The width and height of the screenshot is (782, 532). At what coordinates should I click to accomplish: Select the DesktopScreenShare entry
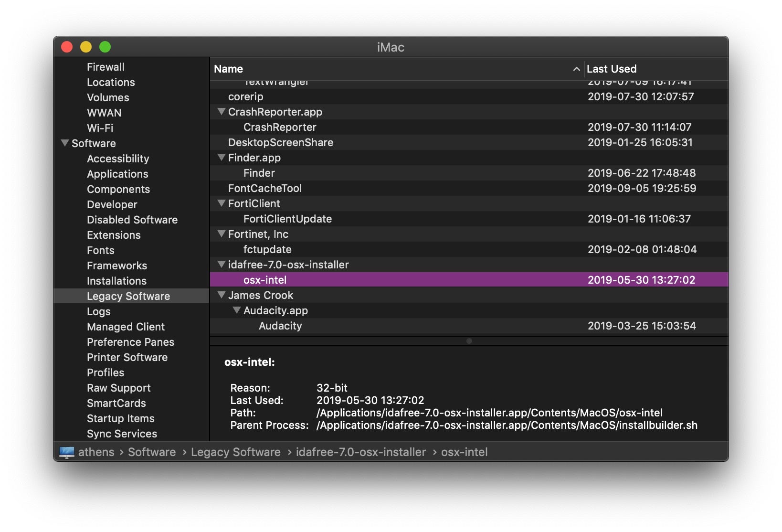coord(280,142)
